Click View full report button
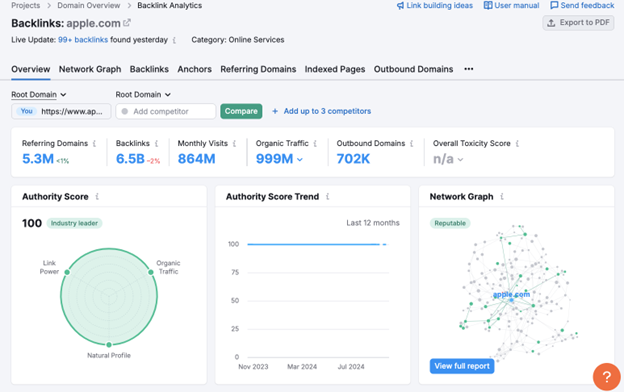The width and height of the screenshot is (624, 392). (x=462, y=366)
